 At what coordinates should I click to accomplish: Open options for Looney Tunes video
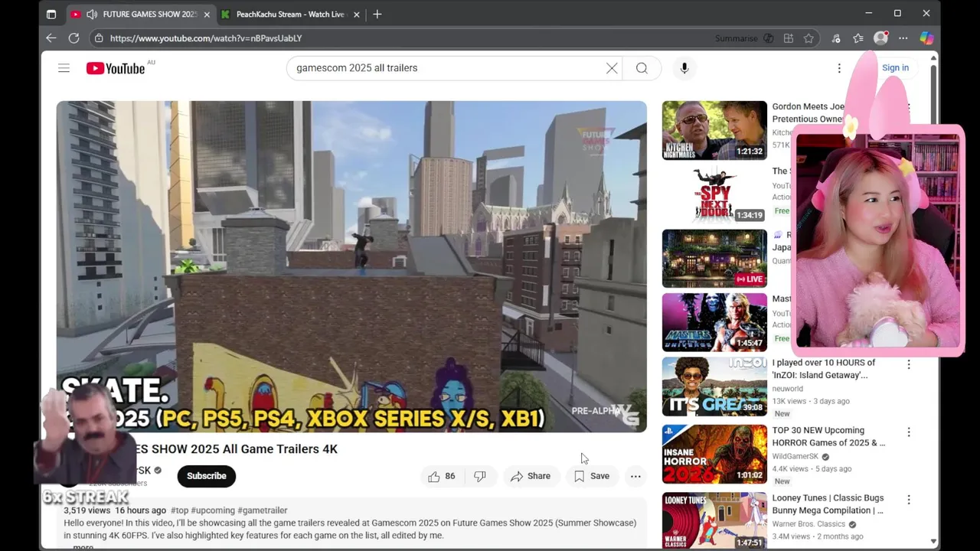(909, 500)
